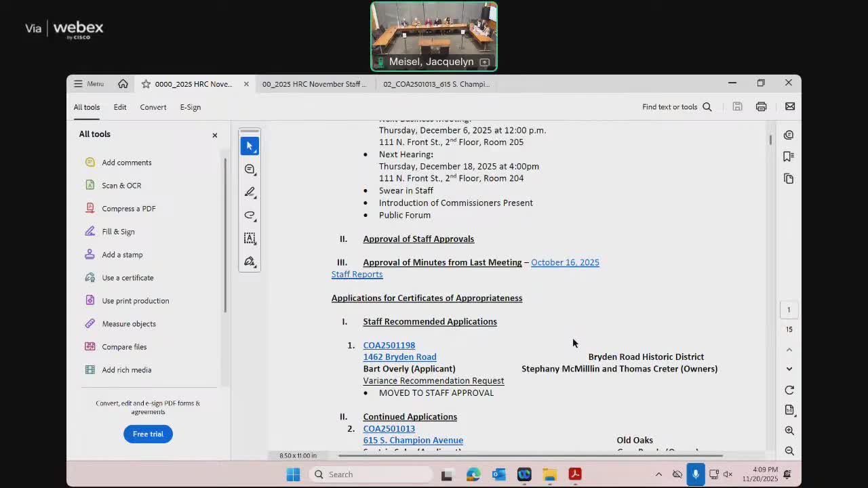
Task: Print the current PDF document
Action: click(x=761, y=106)
